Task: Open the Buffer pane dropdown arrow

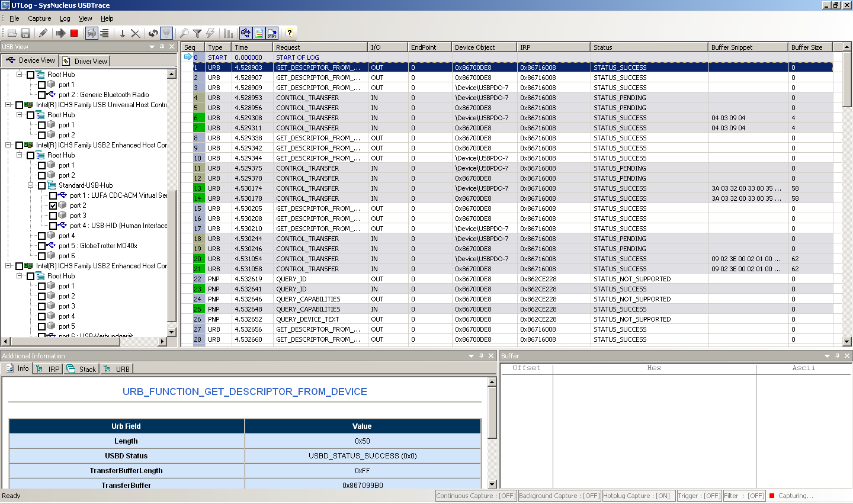Action: click(x=828, y=356)
